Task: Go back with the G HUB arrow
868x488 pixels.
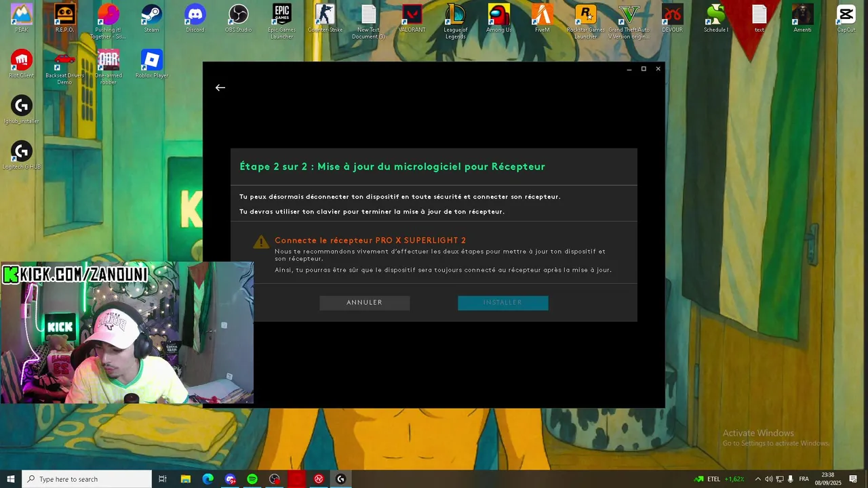Action: [220, 87]
